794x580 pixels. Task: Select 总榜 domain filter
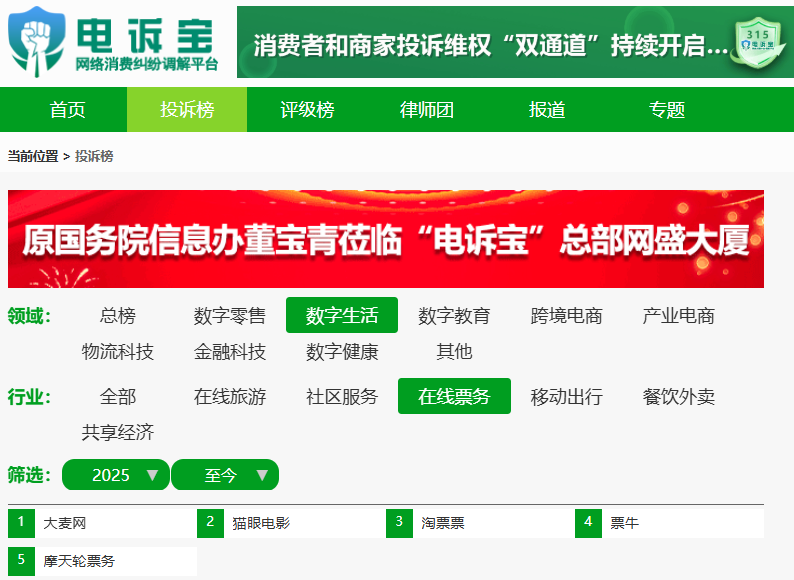[x=118, y=316]
